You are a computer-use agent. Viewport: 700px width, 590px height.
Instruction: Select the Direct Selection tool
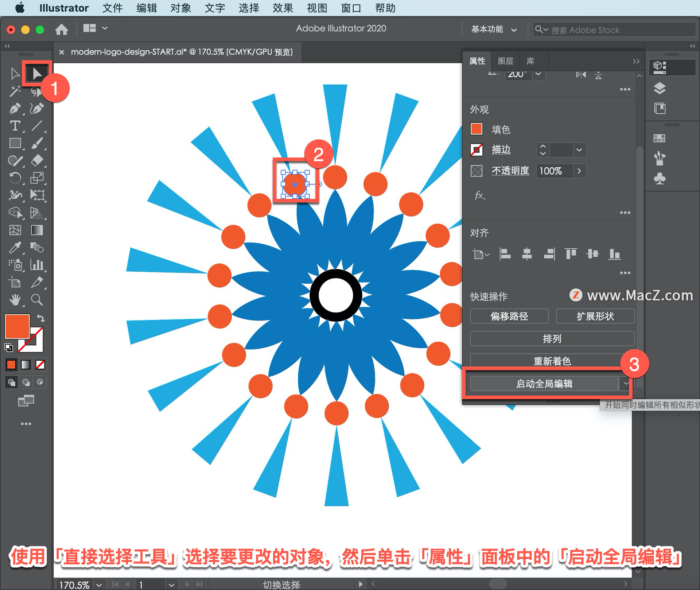pyautogui.click(x=37, y=74)
